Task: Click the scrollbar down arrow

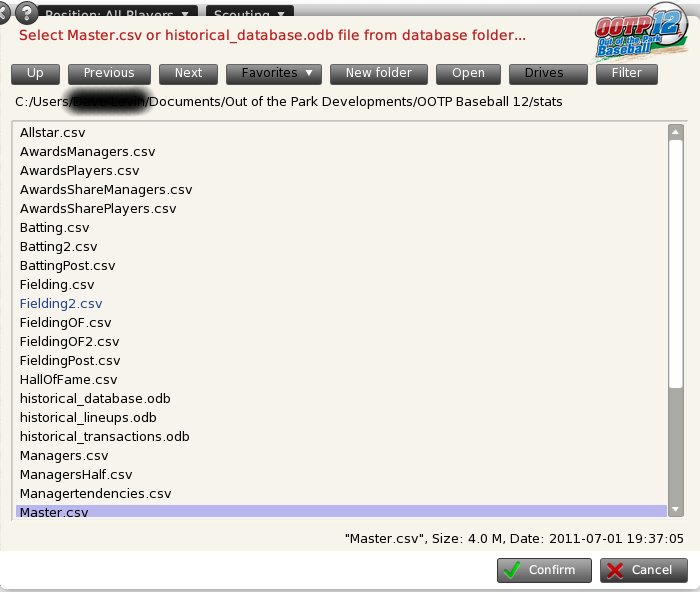Action: pos(675,509)
